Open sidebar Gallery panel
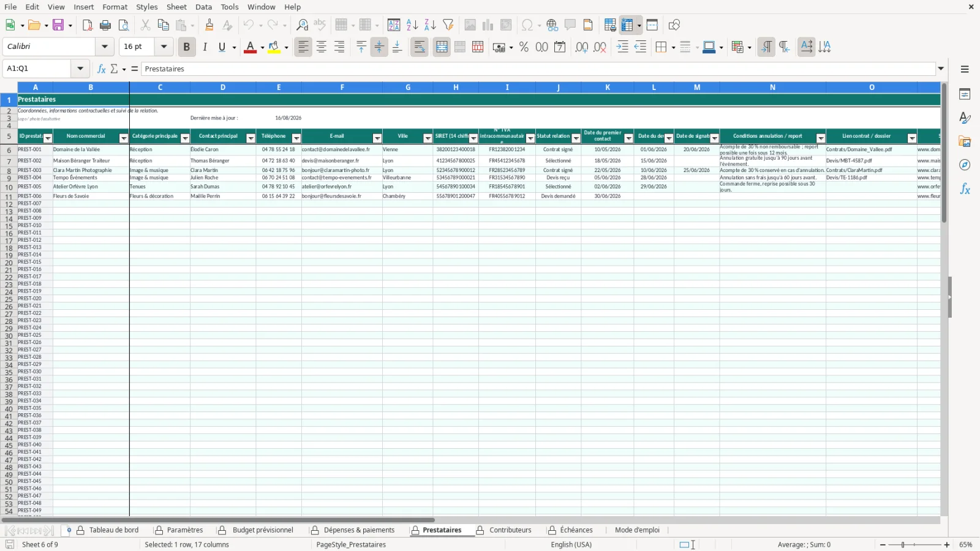 pyautogui.click(x=965, y=141)
